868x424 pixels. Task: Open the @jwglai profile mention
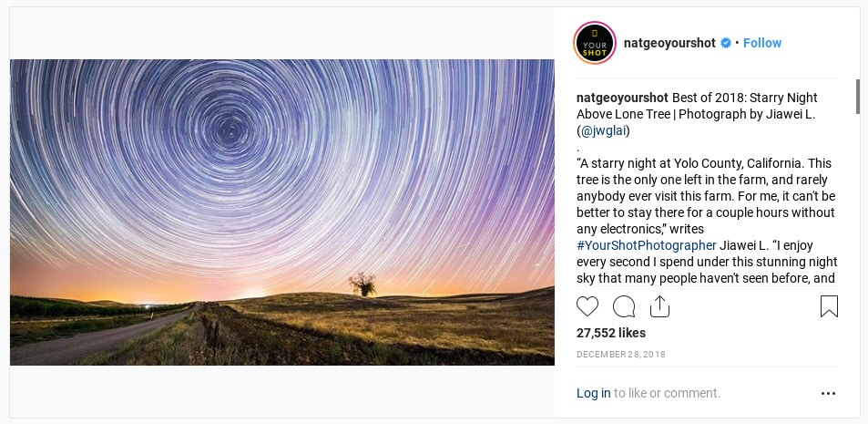pyautogui.click(x=603, y=131)
